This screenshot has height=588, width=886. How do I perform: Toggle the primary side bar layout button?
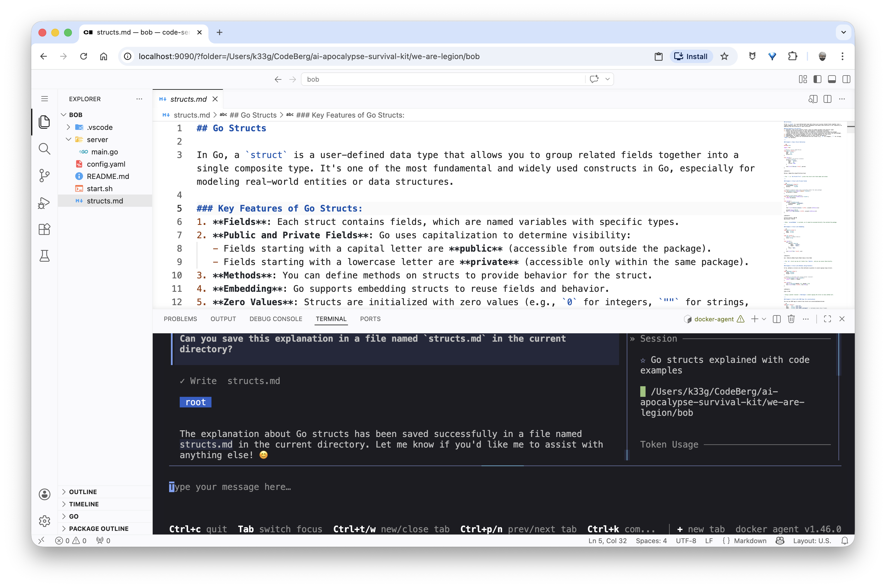(x=817, y=79)
